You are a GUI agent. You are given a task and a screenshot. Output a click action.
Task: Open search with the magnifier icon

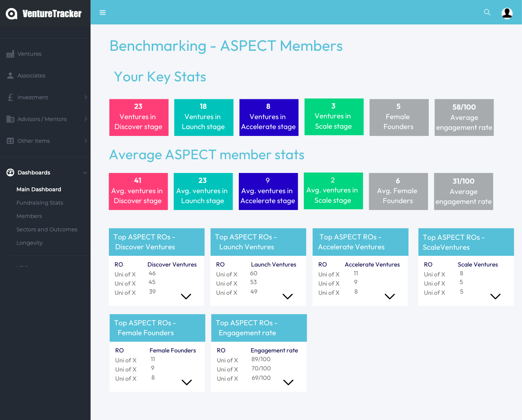coord(487,12)
